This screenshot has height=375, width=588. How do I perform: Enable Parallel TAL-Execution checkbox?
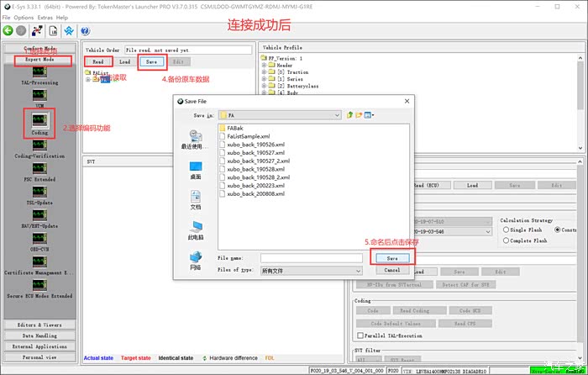click(x=360, y=336)
